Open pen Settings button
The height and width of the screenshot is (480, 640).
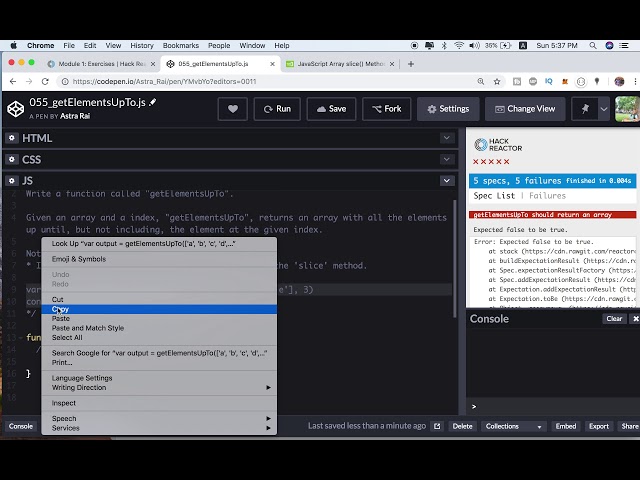click(448, 109)
